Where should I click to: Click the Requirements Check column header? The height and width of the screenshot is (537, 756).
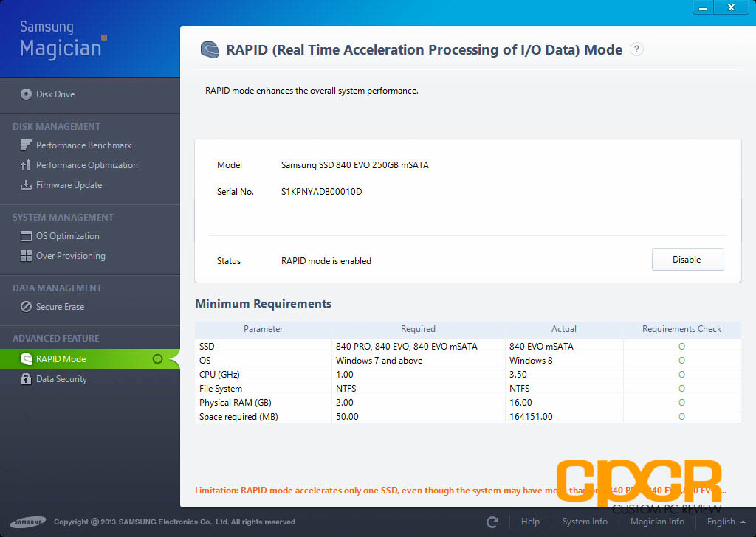point(681,329)
